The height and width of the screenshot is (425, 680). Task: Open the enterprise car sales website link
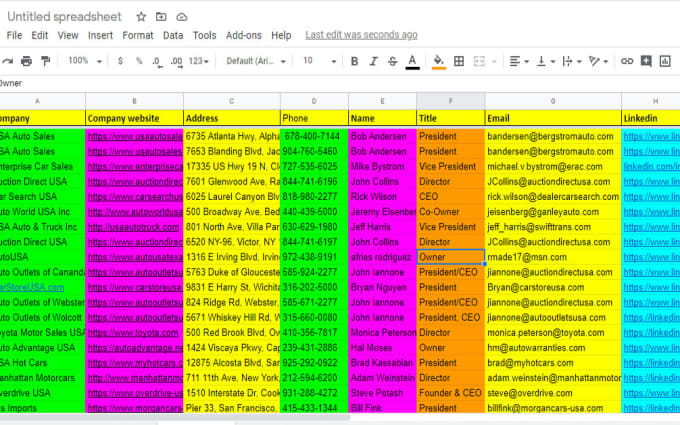(x=135, y=167)
